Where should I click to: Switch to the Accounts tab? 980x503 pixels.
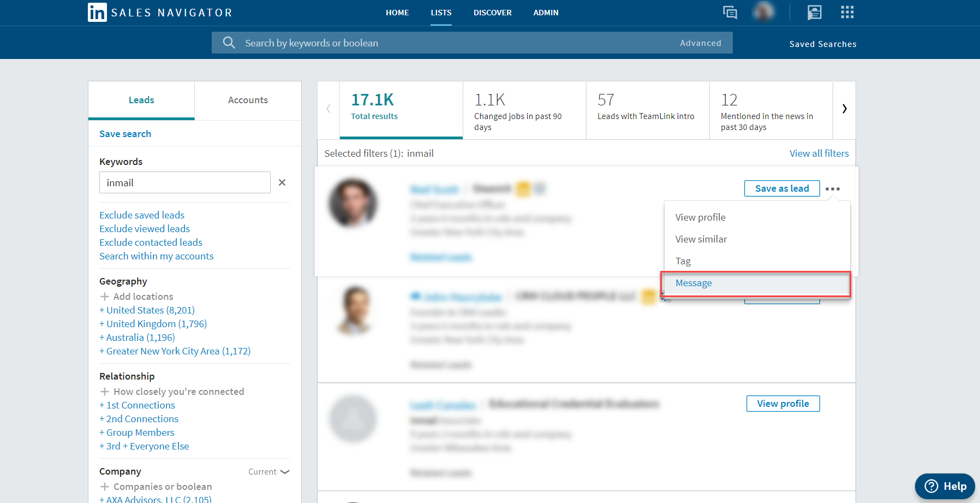pyautogui.click(x=248, y=100)
